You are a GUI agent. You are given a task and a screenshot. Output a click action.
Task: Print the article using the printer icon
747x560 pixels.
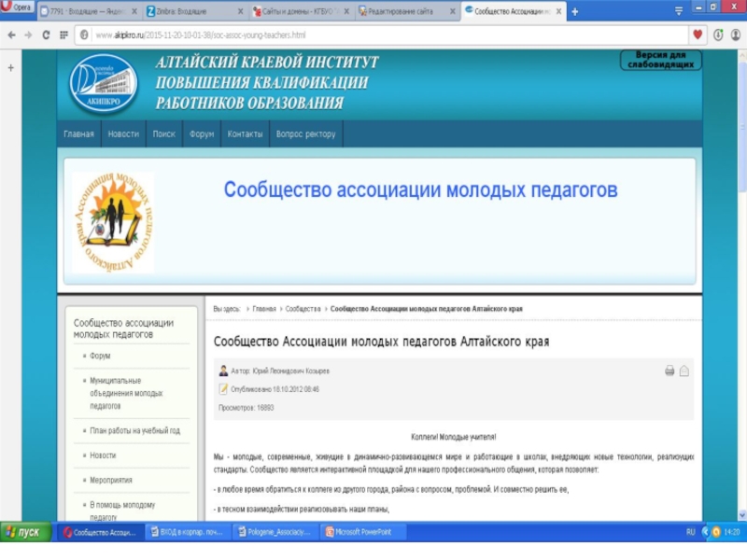(669, 371)
